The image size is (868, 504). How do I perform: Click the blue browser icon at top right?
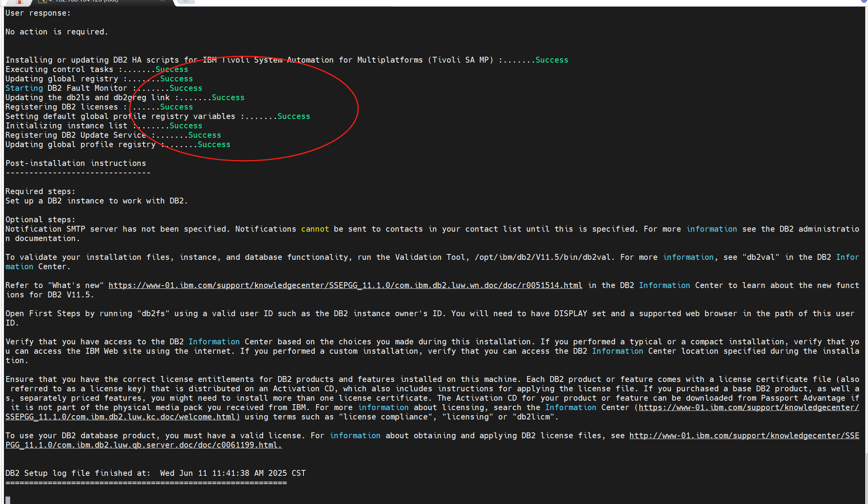point(863,1)
